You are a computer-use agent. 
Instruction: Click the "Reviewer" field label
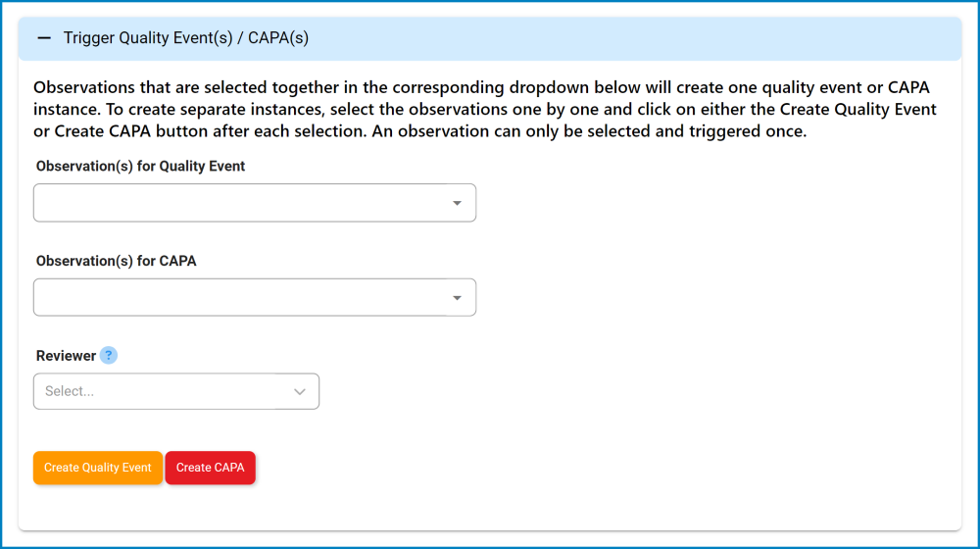click(x=66, y=356)
